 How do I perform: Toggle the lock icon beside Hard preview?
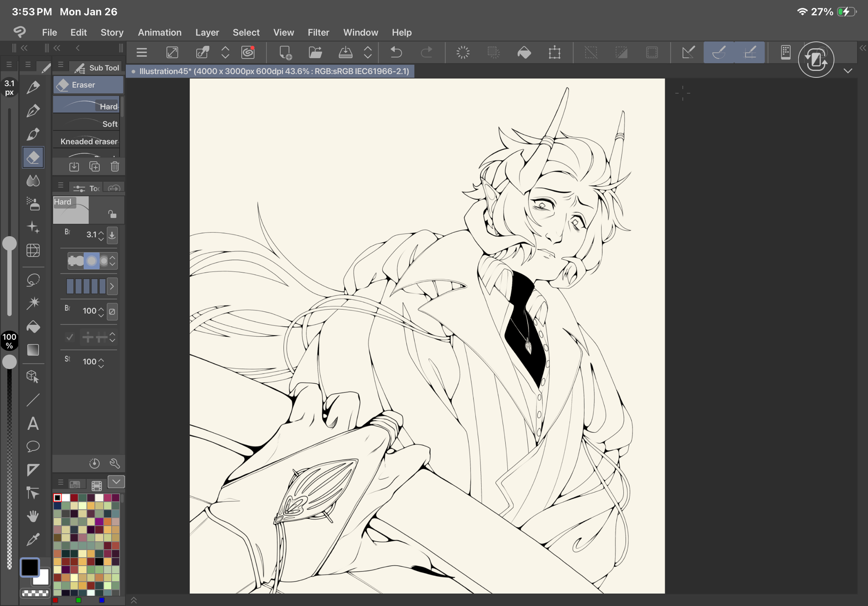click(x=112, y=214)
